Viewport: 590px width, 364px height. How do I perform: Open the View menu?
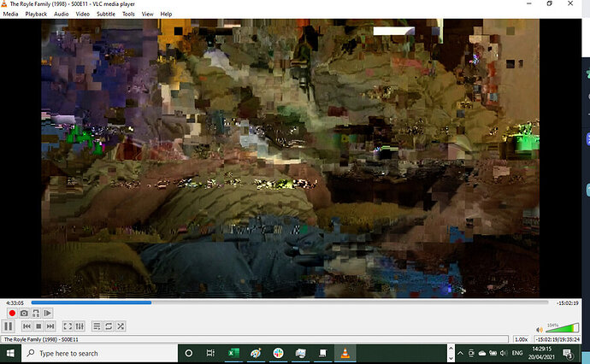(x=147, y=14)
